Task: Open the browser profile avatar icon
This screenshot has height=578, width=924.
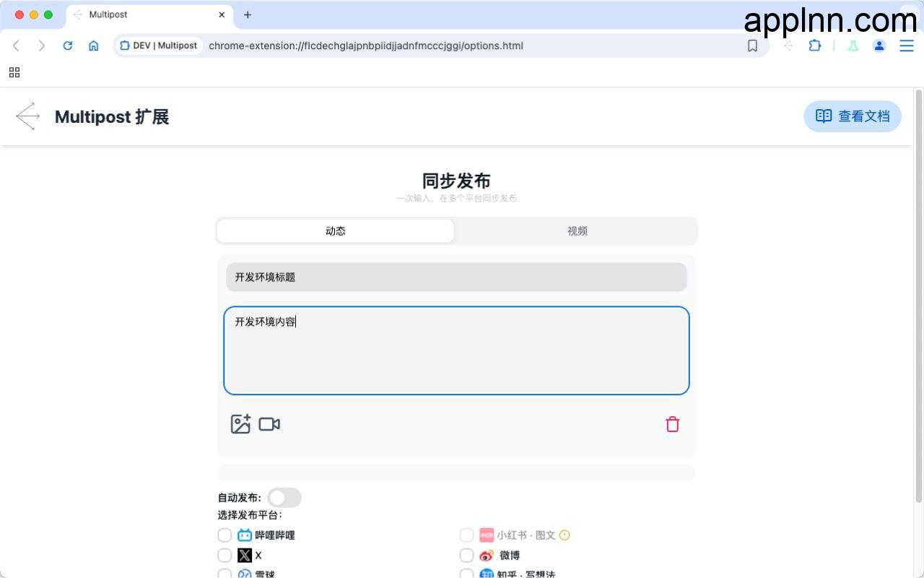Action: click(879, 46)
